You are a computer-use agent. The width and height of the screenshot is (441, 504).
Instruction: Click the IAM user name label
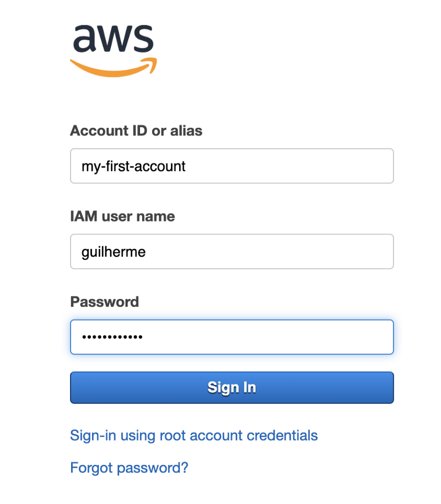(122, 216)
